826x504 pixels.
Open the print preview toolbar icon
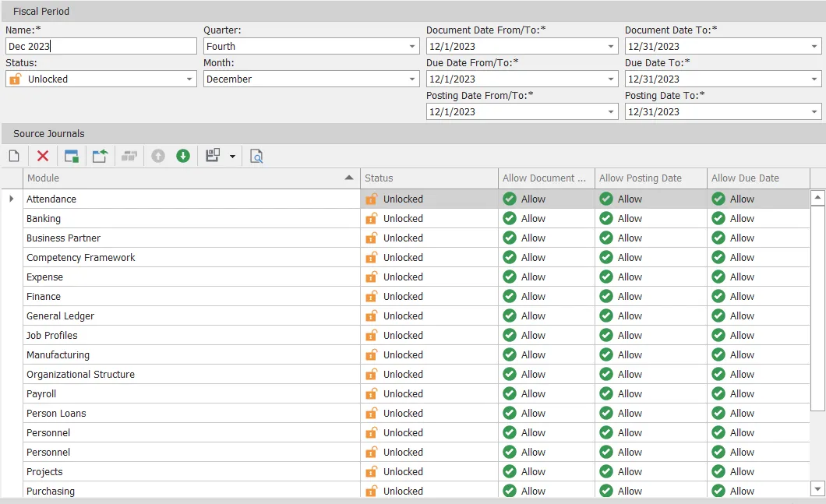[x=256, y=156]
